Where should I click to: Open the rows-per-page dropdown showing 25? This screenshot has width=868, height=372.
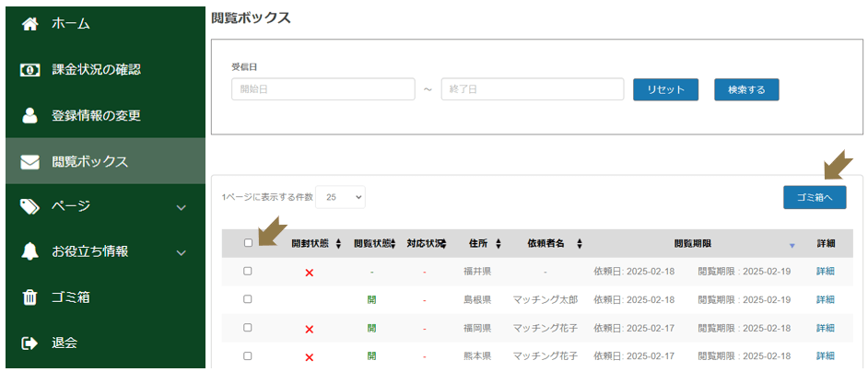(x=340, y=196)
